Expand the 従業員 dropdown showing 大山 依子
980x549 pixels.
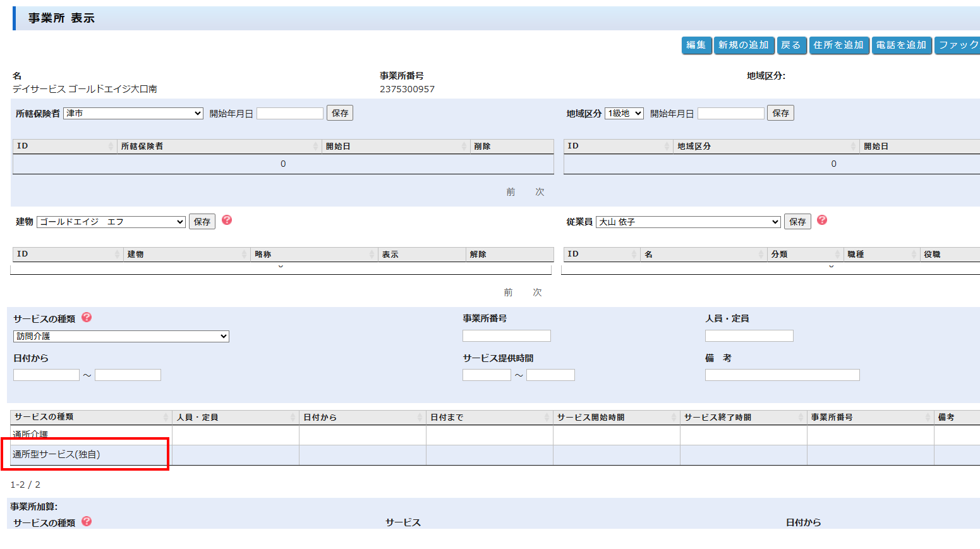pyautogui.click(x=688, y=222)
